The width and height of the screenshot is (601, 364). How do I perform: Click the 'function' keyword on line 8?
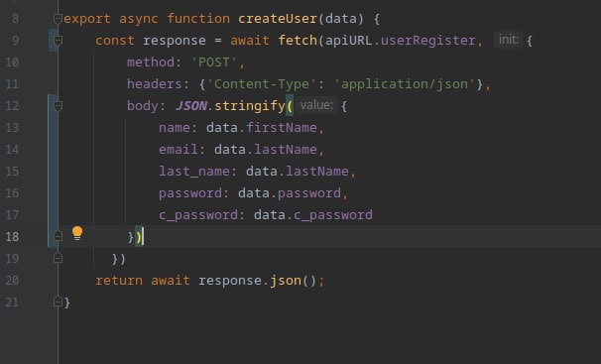tap(198, 19)
